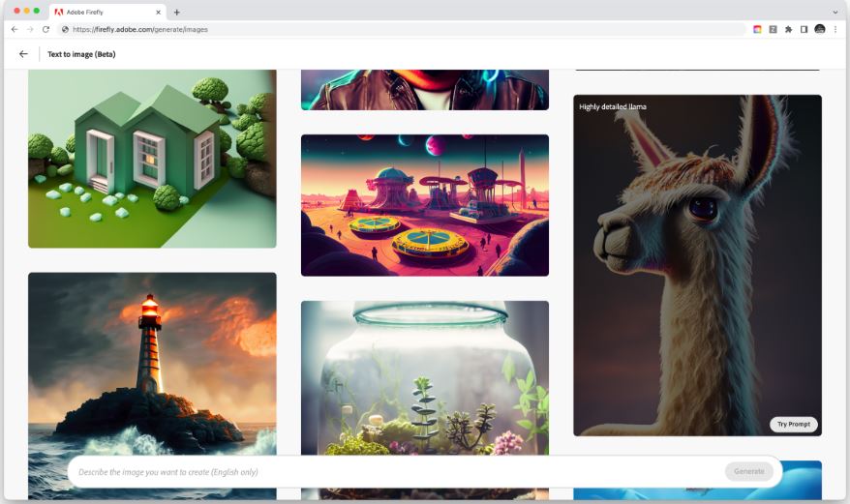850x504 pixels.
Task: Click the firefly.adobe.com address bar
Action: point(401,29)
